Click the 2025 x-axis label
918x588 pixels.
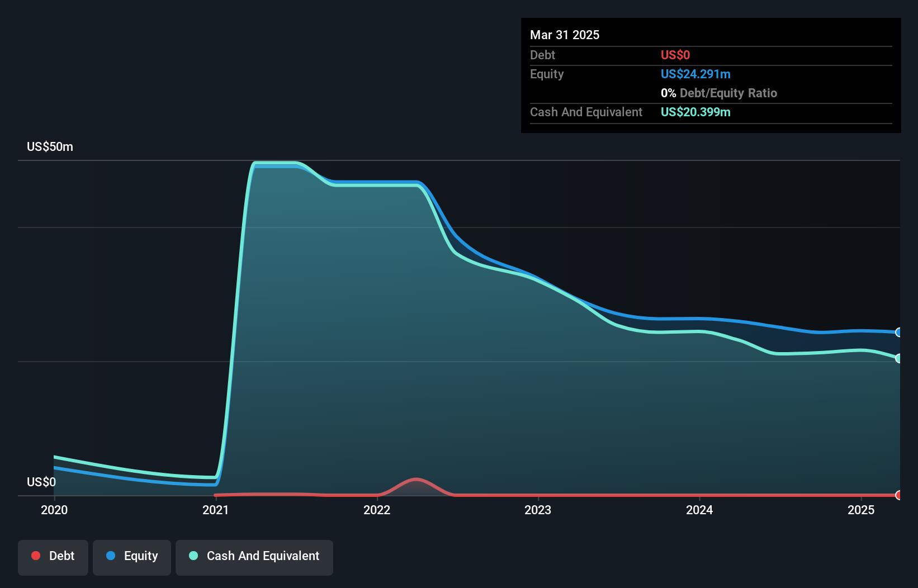point(861,510)
